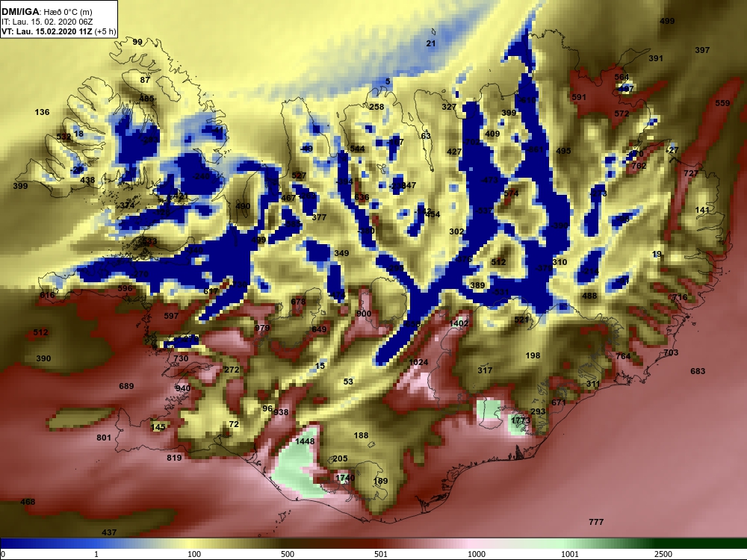
Task: Click the map value '521'
Action: point(521,320)
